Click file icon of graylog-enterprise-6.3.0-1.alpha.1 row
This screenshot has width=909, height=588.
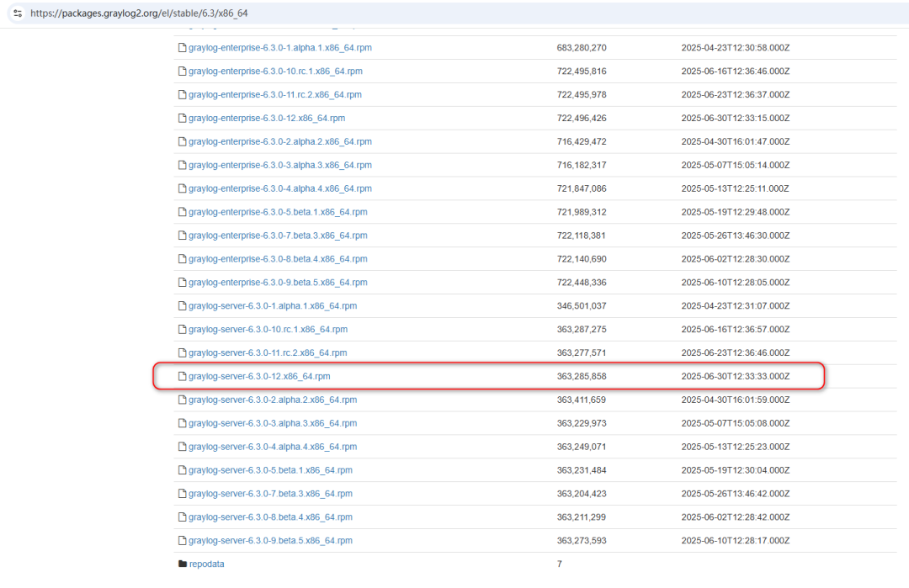click(x=182, y=47)
